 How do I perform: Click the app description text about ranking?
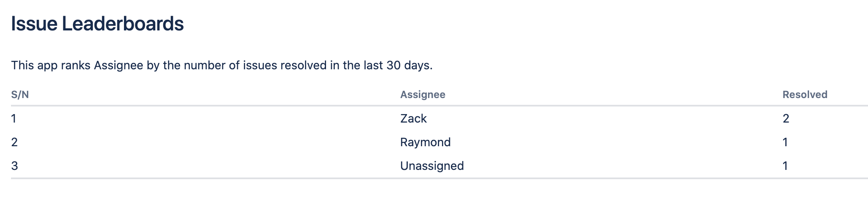click(221, 66)
